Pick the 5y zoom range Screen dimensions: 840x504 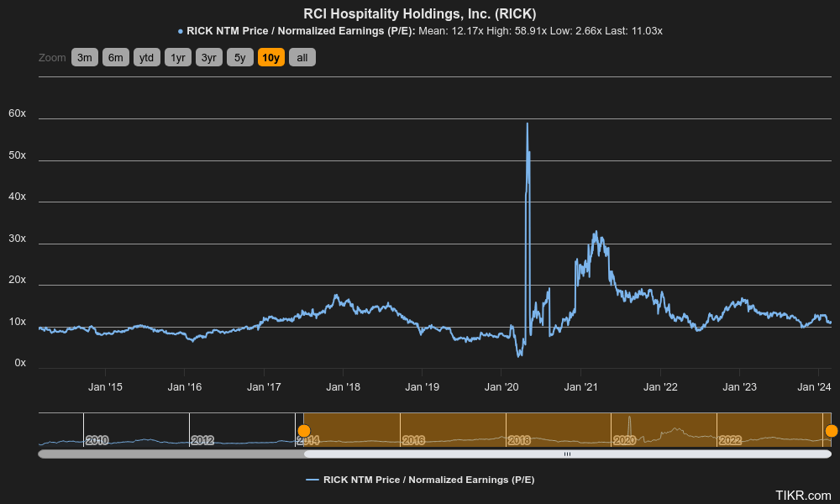239,58
